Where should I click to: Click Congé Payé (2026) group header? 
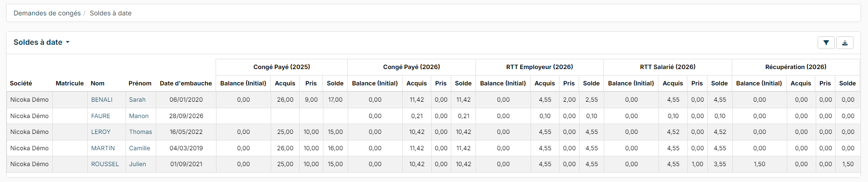(x=412, y=67)
